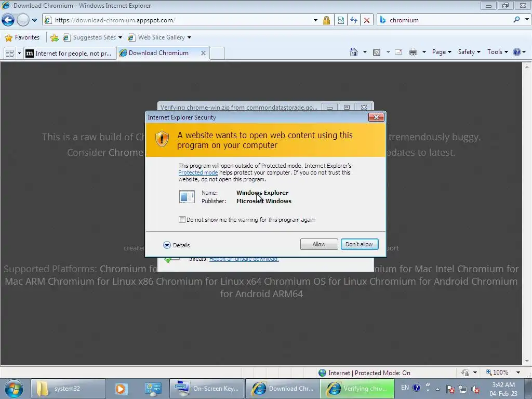This screenshot has width=532, height=399.
Task: Click the Quick Tabs grid icon
Action: [10, 54]
